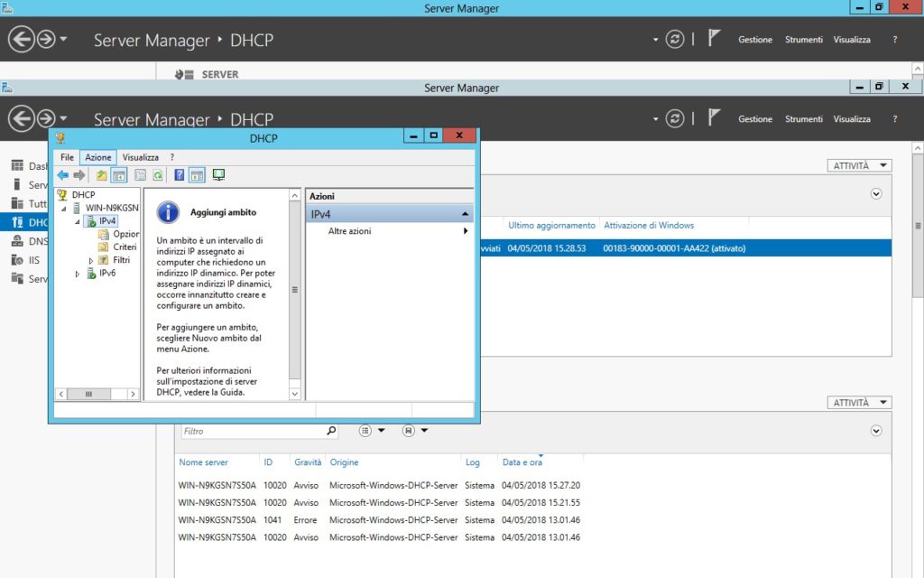Select the Opzioni folder under IPv4
924x578 pixels.
(x=126, y=234)
